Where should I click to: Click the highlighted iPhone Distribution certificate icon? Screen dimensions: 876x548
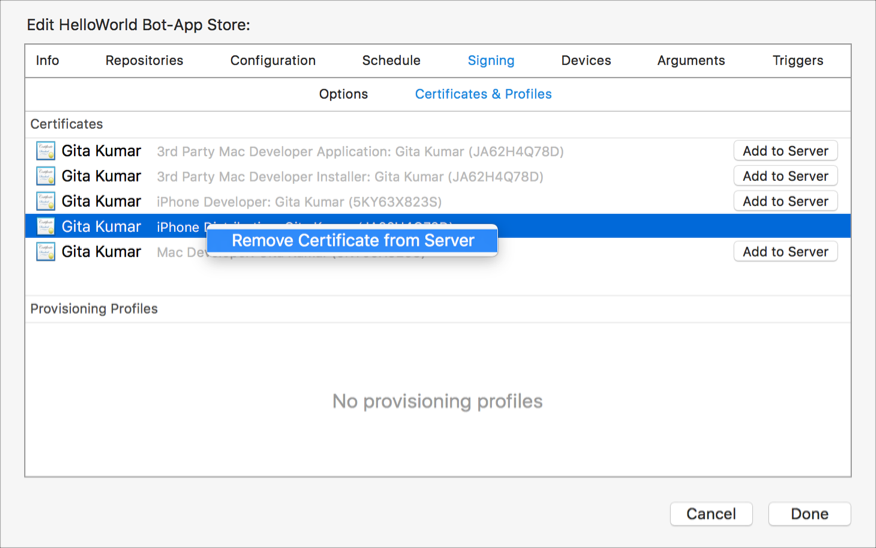45,227
